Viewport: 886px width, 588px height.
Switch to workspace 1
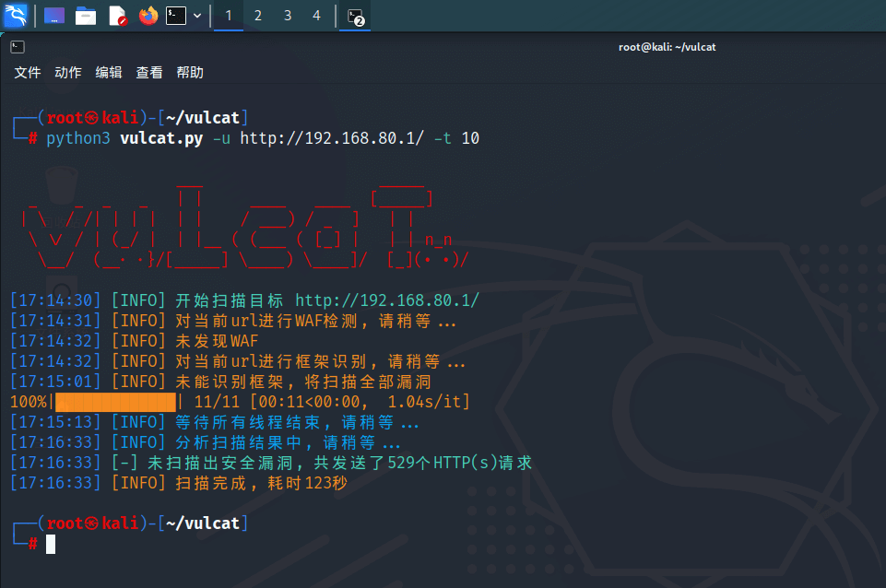pyautogui.click(x=229, y=16)
